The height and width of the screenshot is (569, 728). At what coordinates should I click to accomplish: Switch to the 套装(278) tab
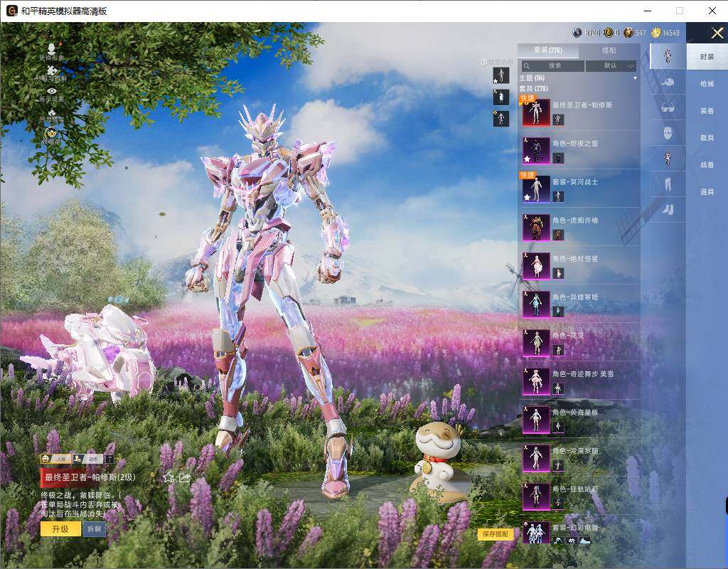548,50
